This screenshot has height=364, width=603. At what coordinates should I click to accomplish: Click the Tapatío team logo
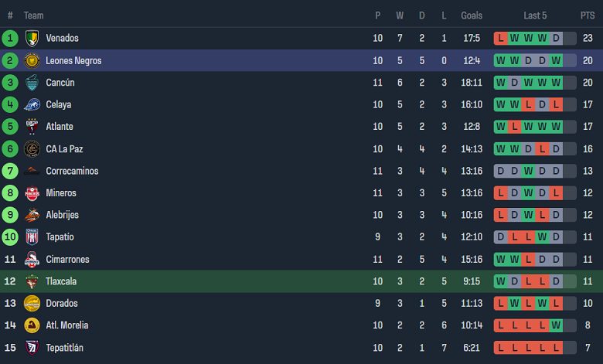32,237
